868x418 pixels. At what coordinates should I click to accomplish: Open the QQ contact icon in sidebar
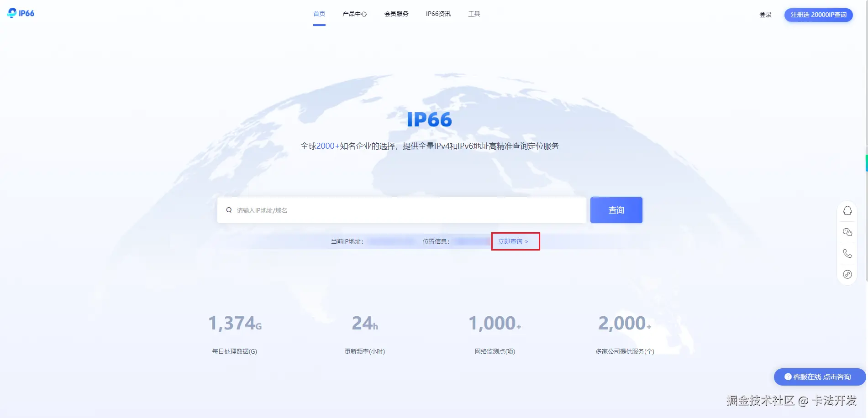pos(847,211)
